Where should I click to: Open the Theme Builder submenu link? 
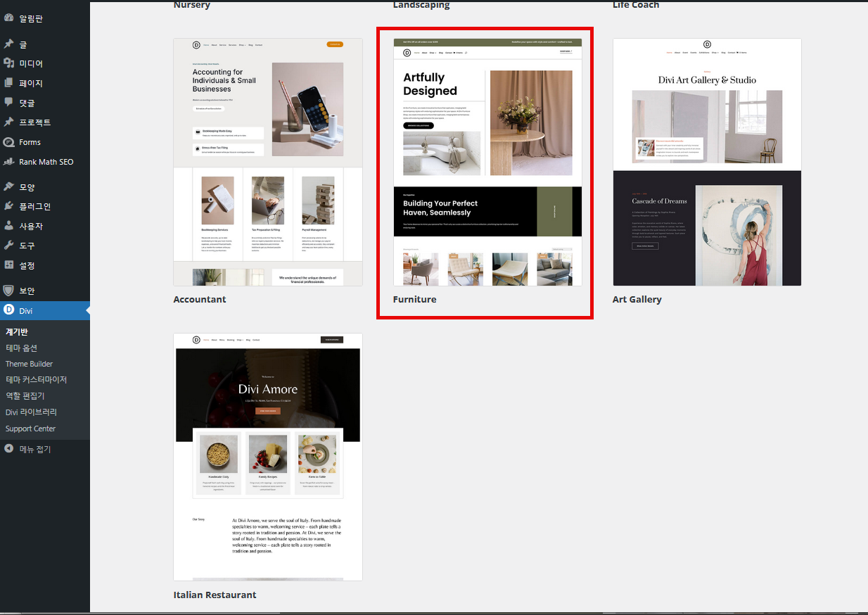point(29,364)
